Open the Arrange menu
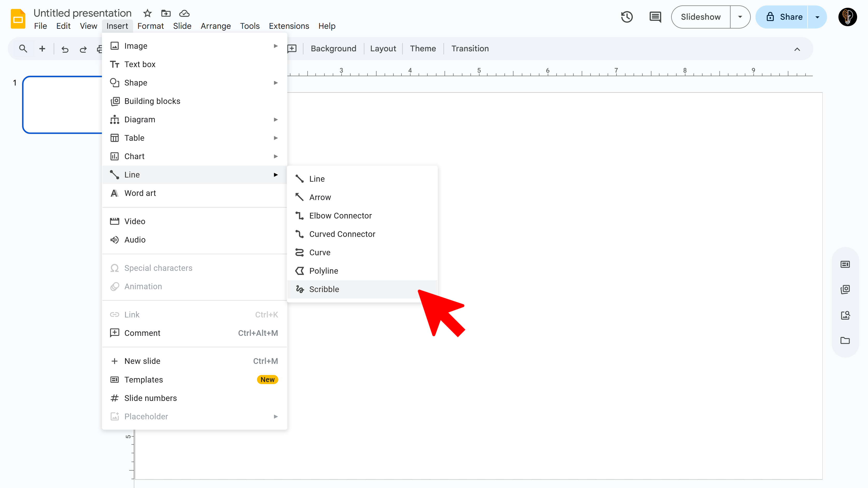The height and width of the screenshot is (488, 868). click(216, 26)
